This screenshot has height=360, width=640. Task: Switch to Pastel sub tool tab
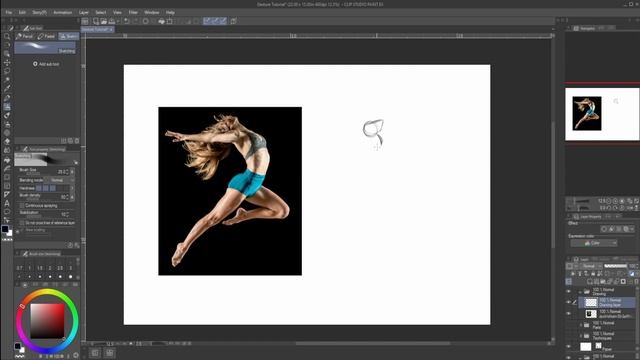click(x=47, y=36)
